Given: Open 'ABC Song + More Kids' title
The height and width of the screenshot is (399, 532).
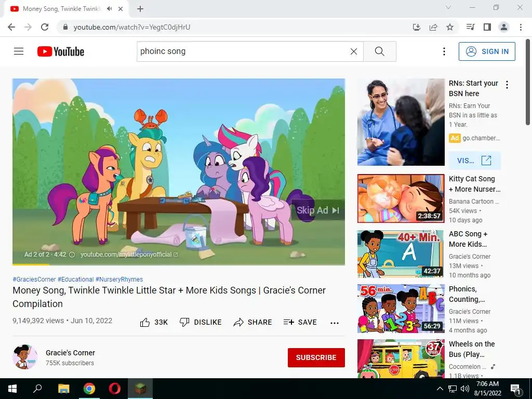Looking at the screenshot, I should [468, 239].
